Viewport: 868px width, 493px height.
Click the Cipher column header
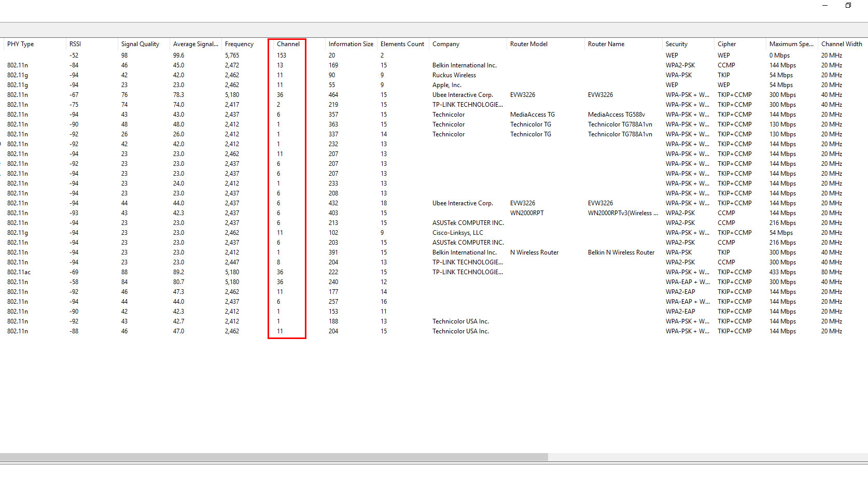(725, 44)
